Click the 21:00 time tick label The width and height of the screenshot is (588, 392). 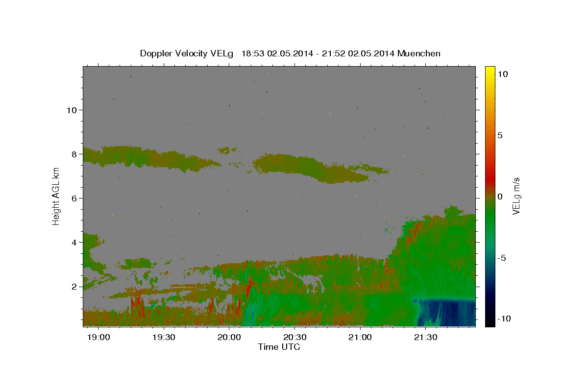361,338
